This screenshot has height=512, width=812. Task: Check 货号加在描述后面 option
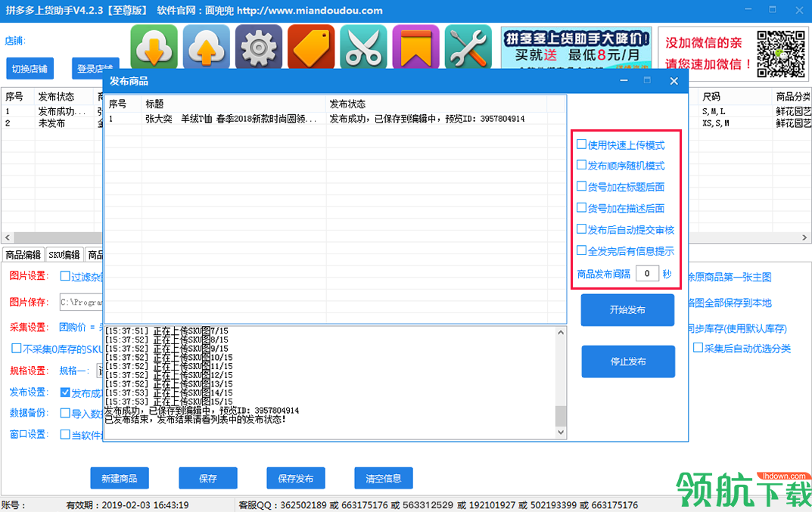tap(581, 207)
